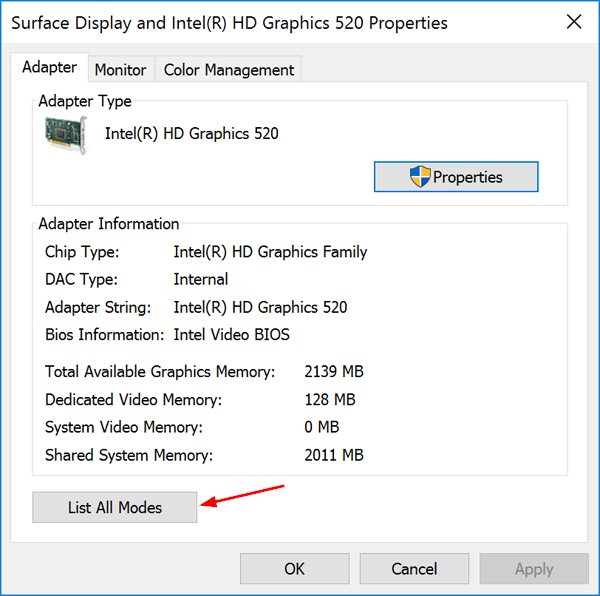The width and height of the screenshot is (600, 596).
Task: Confirm with the OK button
Action: click(x=294, y=569)
